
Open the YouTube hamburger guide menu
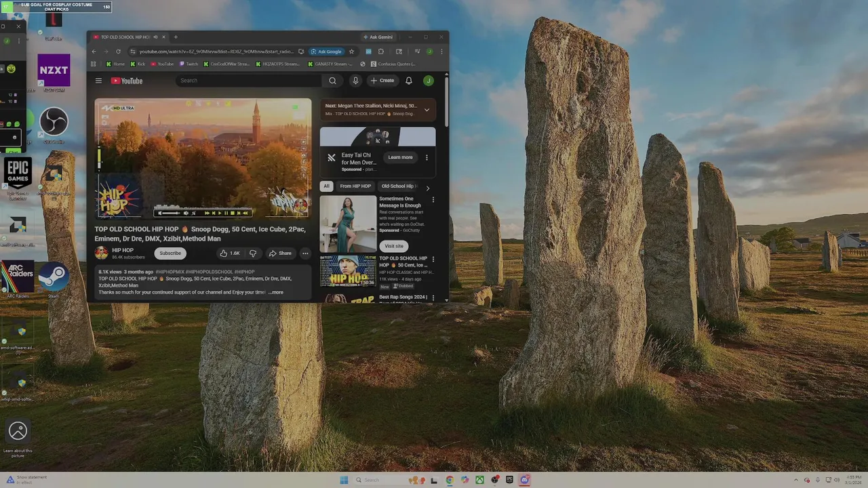(x=98, y=81)
